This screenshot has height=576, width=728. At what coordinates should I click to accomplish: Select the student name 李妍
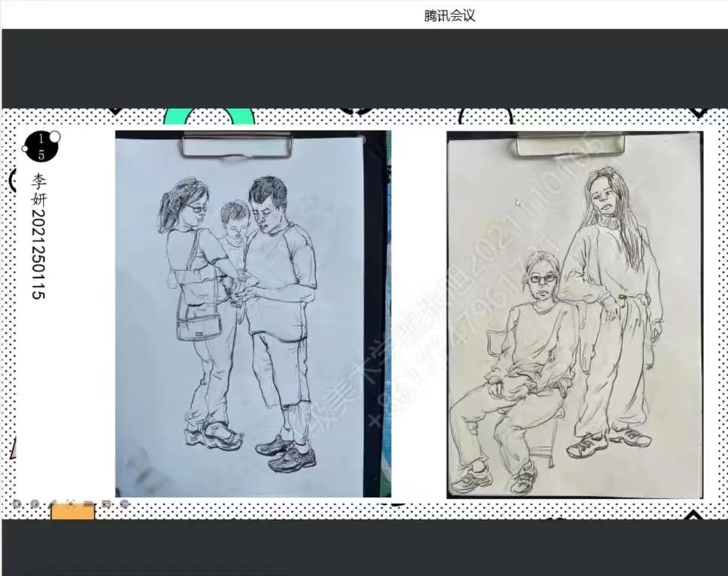(x=39, y=190)
